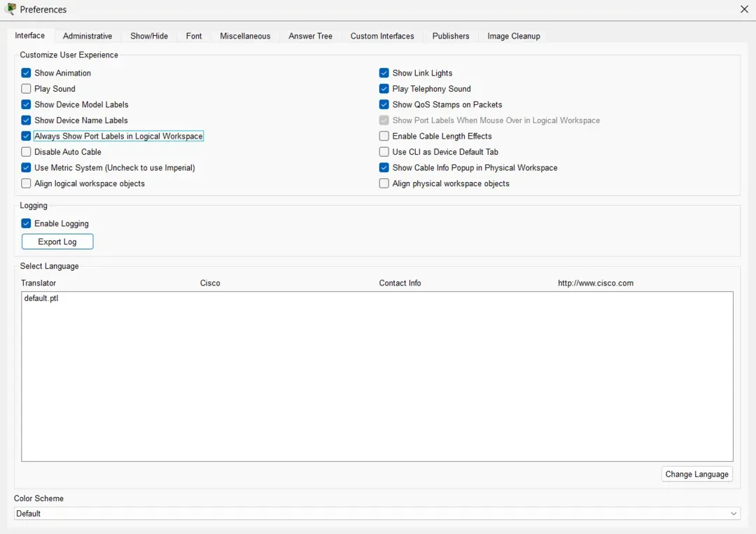The image size is (756, 534).
Task: Uncheck Show QoS Stamps on Packets
Action: point(384,104)
